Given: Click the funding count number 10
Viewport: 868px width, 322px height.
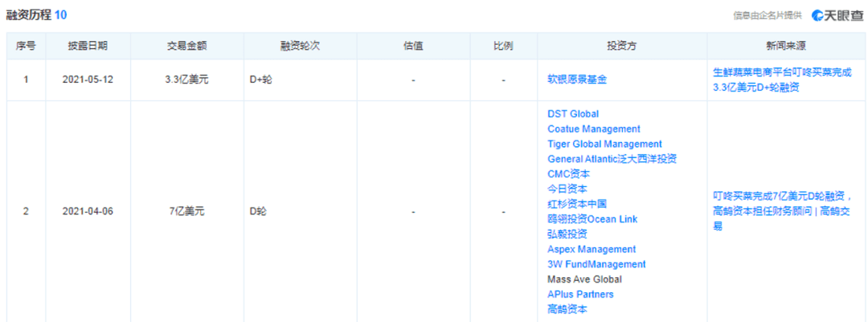Looking at the screenshot, I should coord(60,15).
